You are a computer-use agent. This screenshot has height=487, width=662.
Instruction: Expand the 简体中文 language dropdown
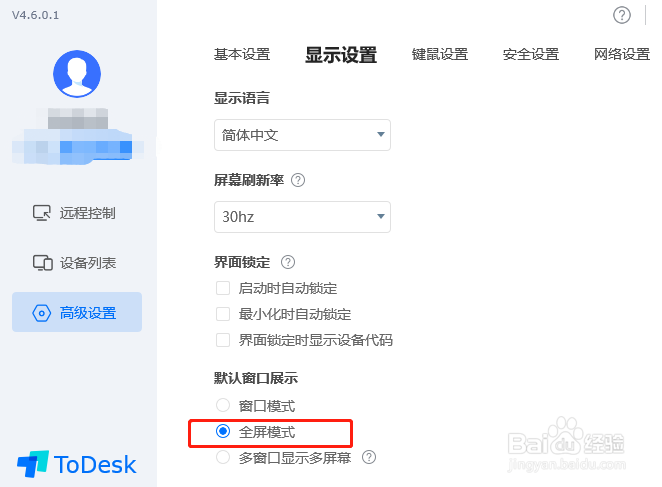302,135
